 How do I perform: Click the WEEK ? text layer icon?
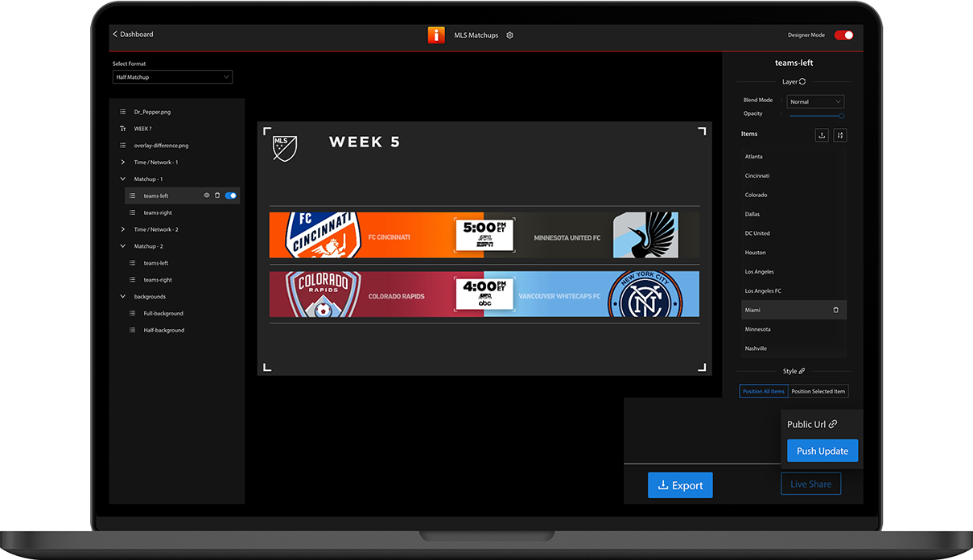[122, 129]
